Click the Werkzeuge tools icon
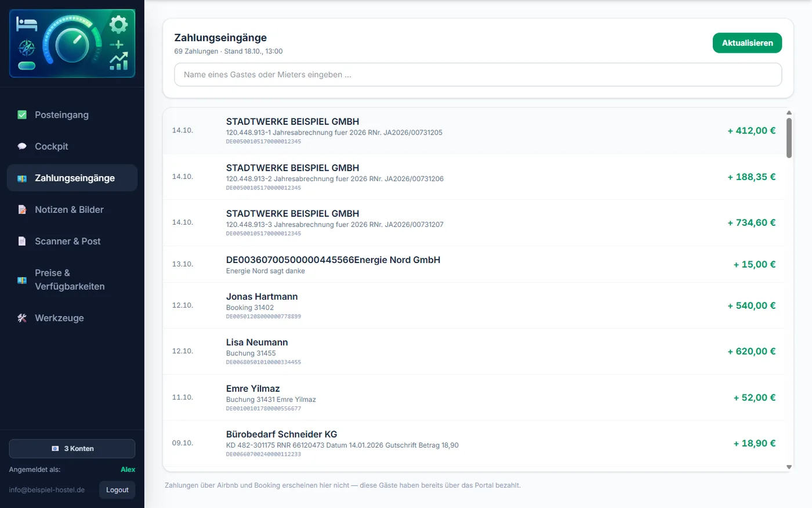Screen dimensions: 812x508 click(22, 318)
